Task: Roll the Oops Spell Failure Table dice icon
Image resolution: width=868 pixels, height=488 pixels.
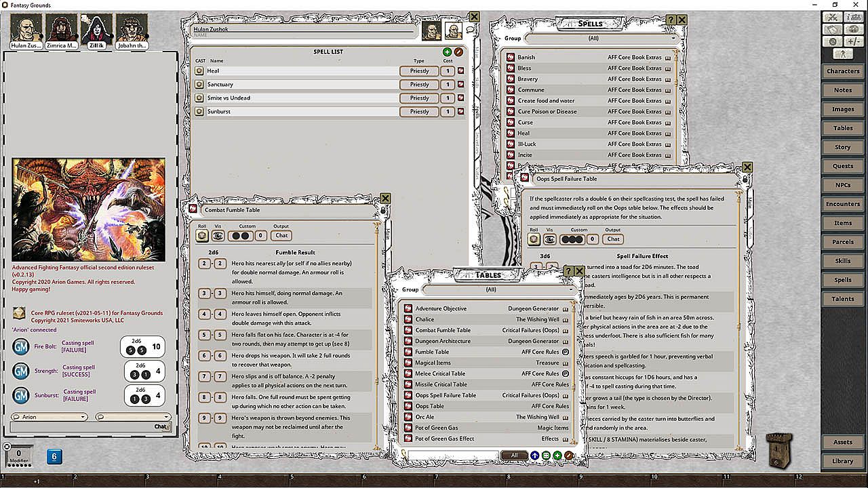Action: 534,239
